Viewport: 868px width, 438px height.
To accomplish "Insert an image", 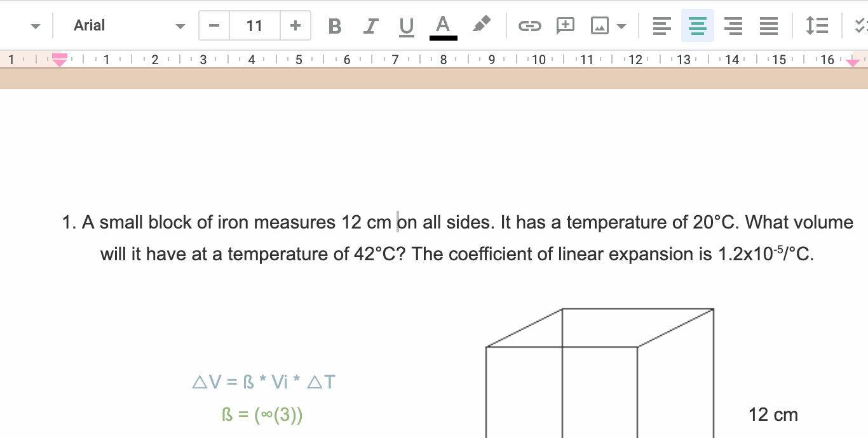I will point(598,26).
